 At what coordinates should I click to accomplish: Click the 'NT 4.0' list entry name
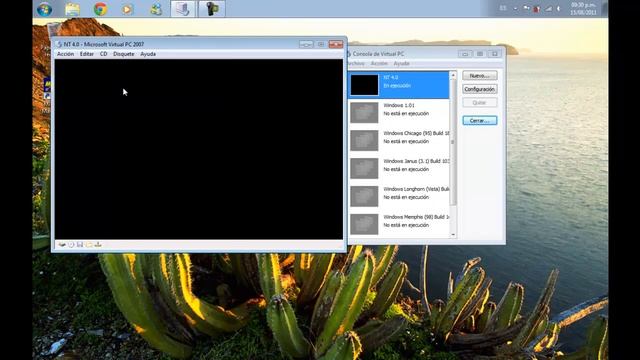(x=391, y=77)
